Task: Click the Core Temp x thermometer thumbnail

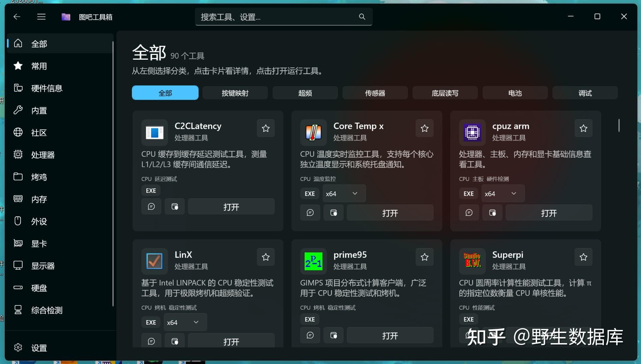Action: pyautogui.click(x=313, y=132)
